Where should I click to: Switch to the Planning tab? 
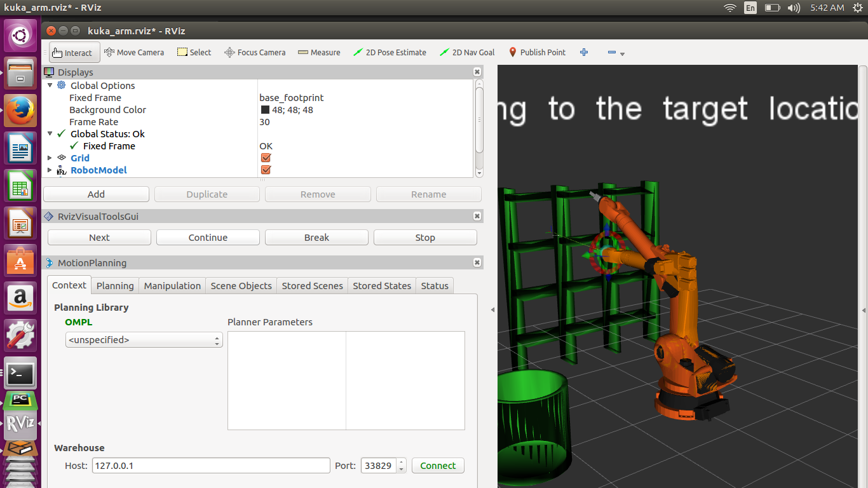click(115, 286)
